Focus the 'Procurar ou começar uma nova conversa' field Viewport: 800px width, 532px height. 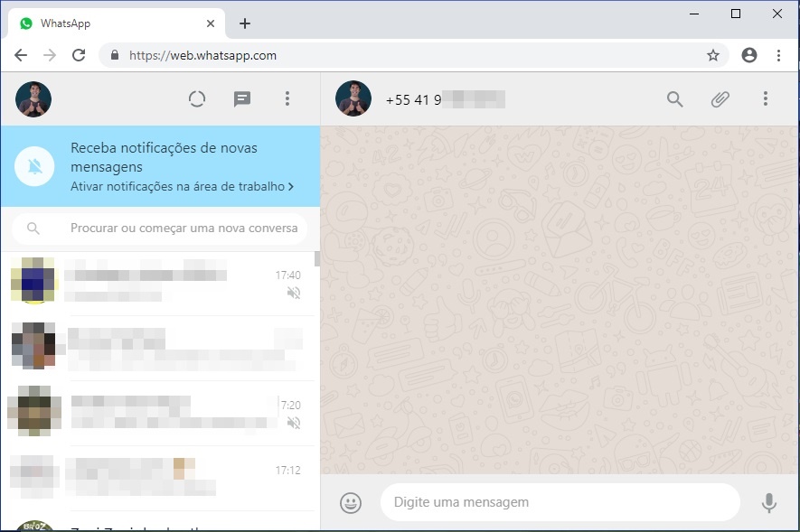pos(160,229)
